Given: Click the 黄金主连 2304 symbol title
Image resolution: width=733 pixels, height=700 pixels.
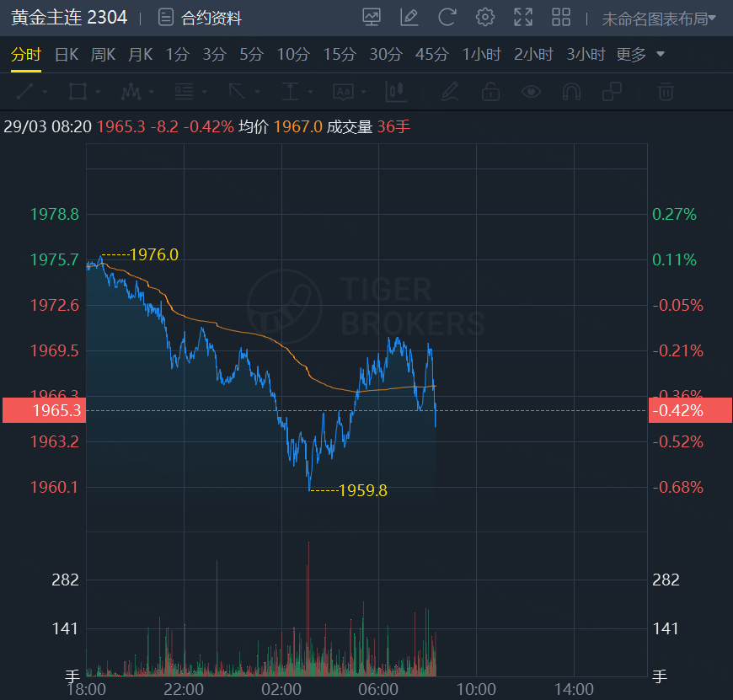Looking at the screenshot, I should 69,18.
